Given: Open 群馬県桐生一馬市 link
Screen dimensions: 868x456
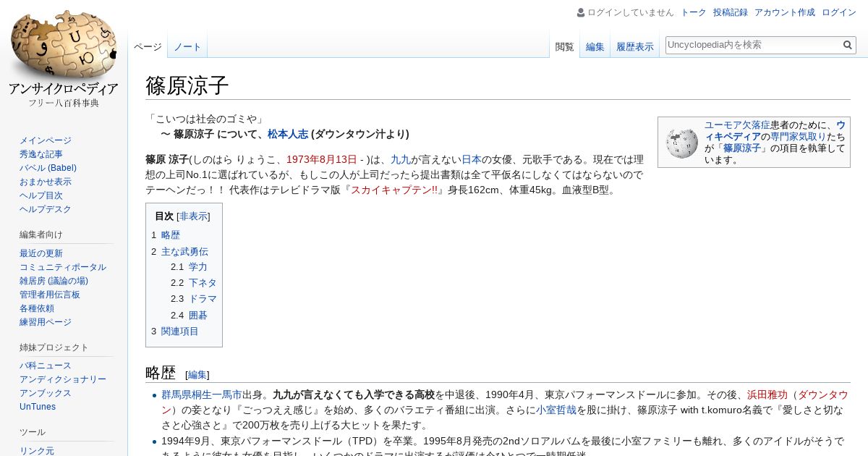Looking at the screenshot, I should click(202, 395).
